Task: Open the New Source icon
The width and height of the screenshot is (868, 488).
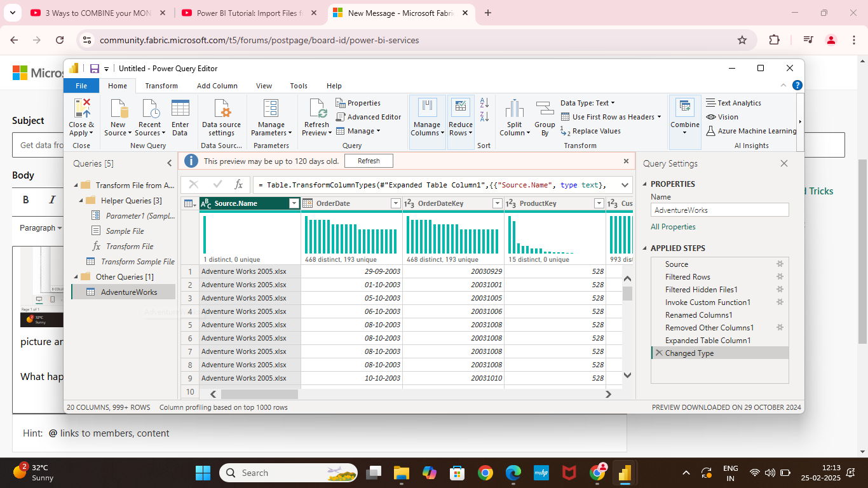Action: pos(118,108)
